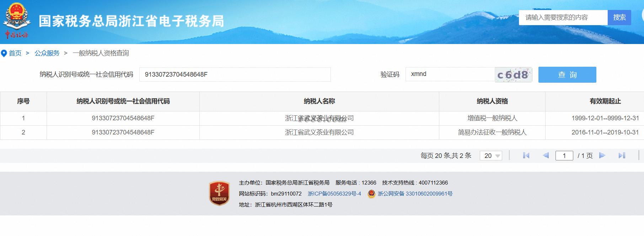Click the 有效期起止 column header
644x236 pixels.
[605, 101]
